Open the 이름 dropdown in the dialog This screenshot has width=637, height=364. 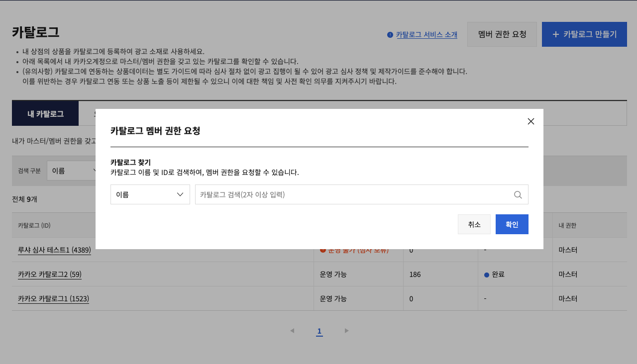[150, 194]
